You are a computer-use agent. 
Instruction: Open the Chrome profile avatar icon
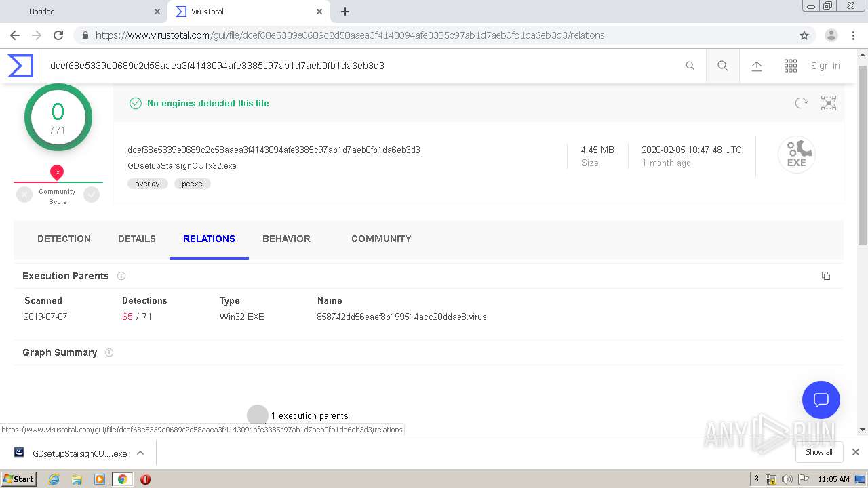tap(831, 35)
